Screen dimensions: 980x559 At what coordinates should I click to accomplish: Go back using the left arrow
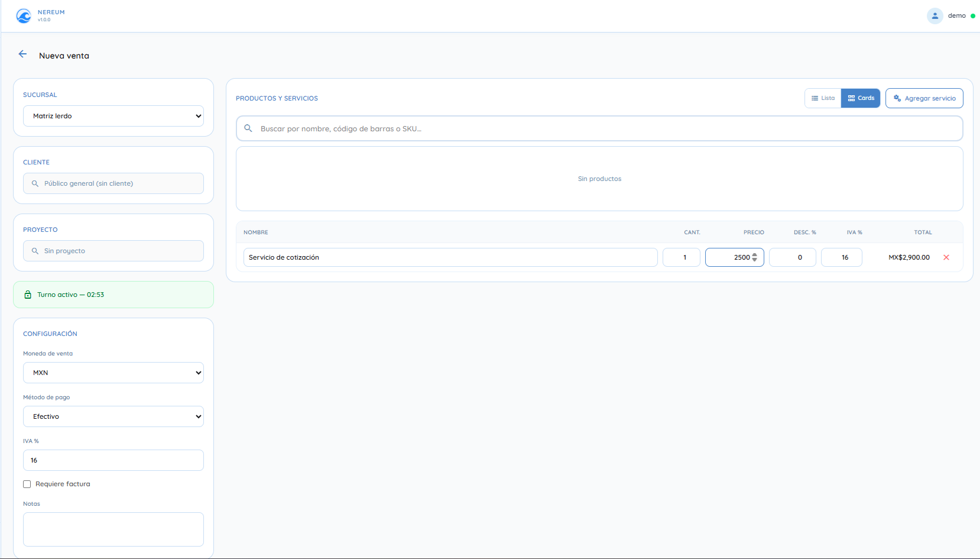click(22, 54)
